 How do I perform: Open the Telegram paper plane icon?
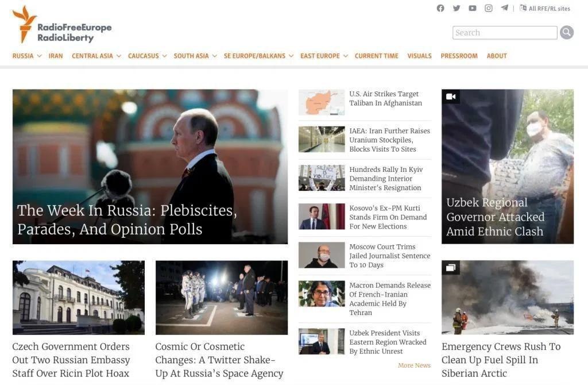coord(504,8)
